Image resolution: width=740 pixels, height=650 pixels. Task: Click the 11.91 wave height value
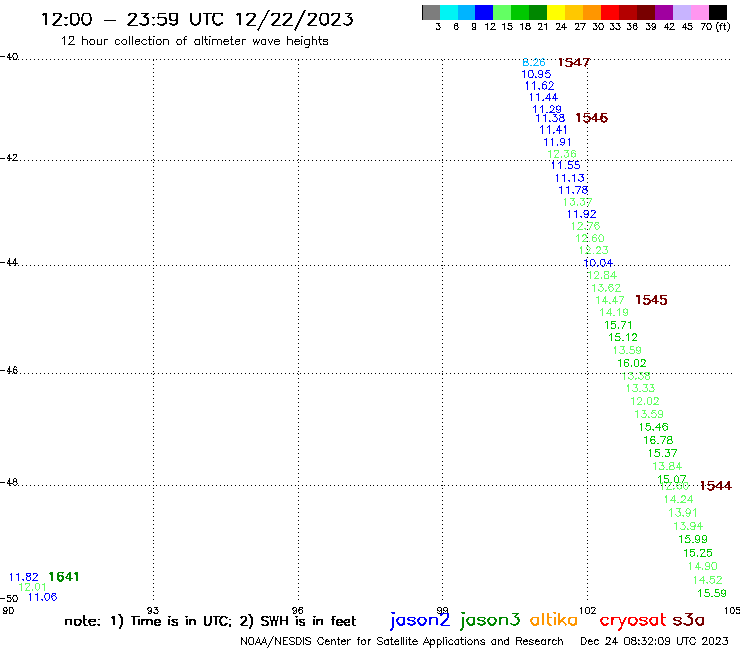(x=557, y=142)
